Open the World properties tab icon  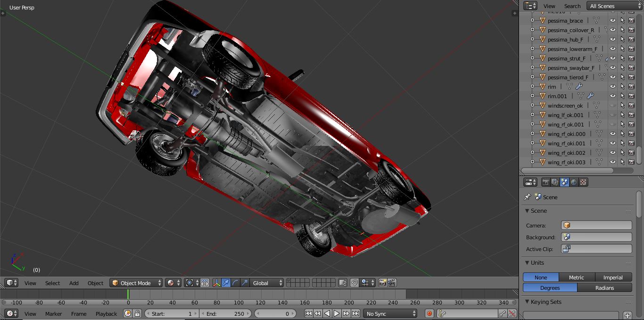pyautogui.click(x=574, y=182)
